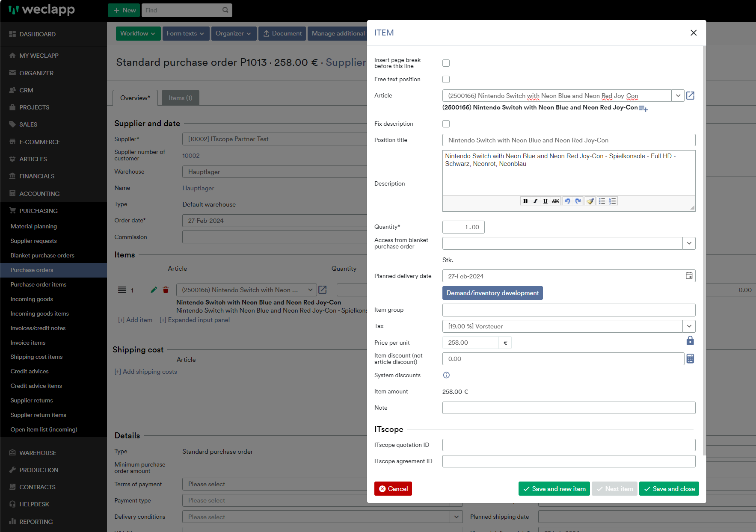Delete item row 1 with the trash icon

click(x=166, y=290)
